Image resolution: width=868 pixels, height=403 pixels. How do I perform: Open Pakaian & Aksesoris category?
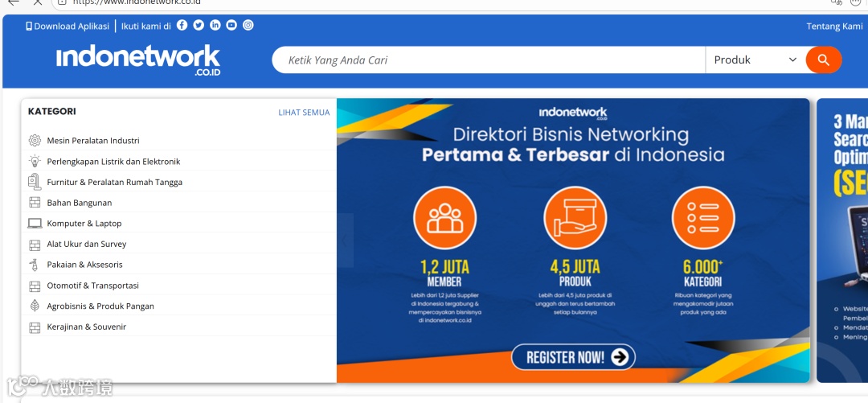point(84,265)
